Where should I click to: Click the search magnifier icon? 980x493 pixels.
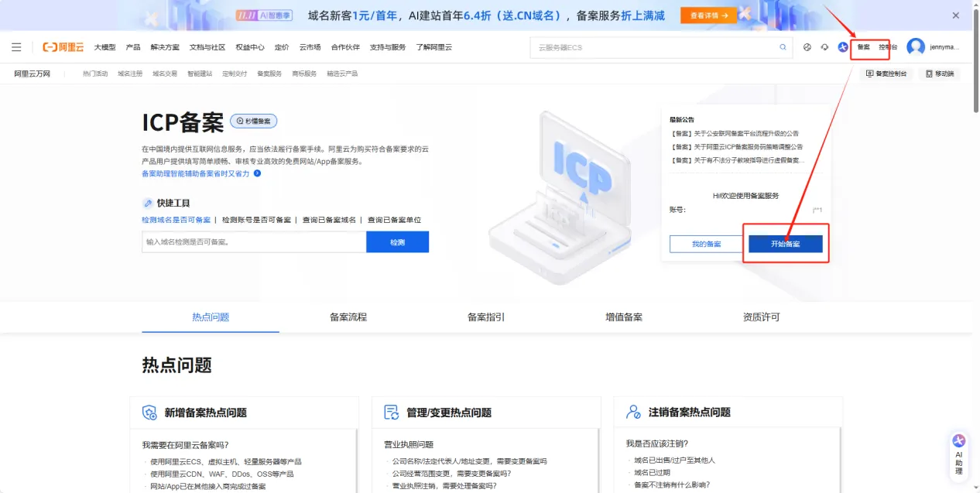pyautogui.click(x=783, y=47)
